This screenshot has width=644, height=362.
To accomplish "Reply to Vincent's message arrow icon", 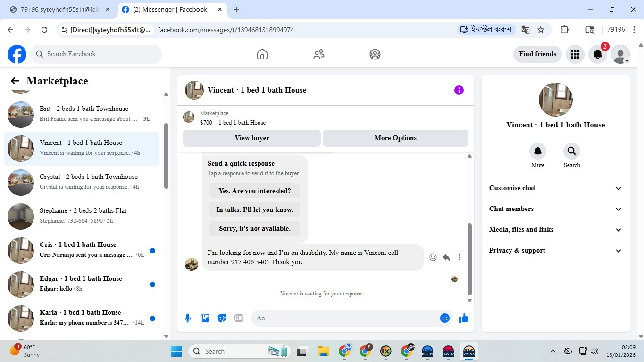I will click(x=446, y=257).
